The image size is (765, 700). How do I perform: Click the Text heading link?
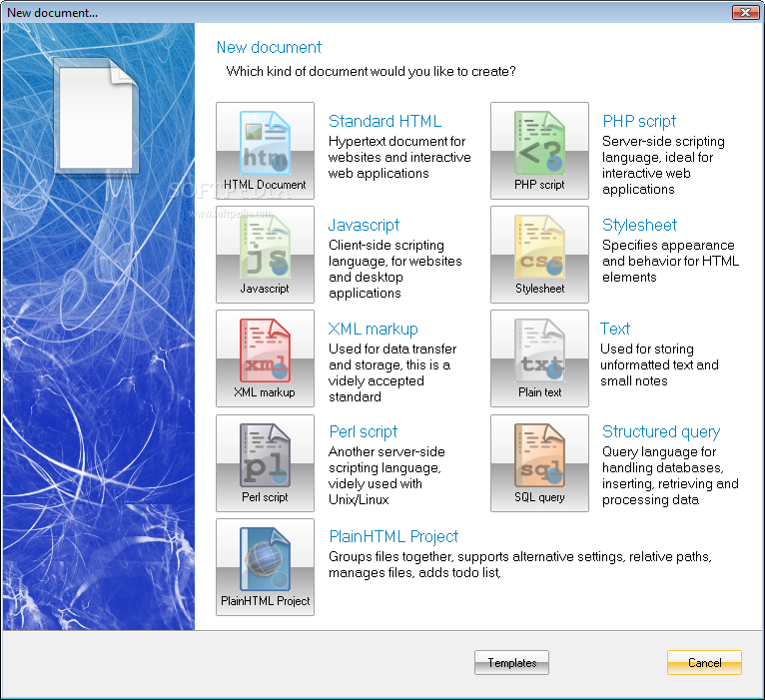(615, 329)
